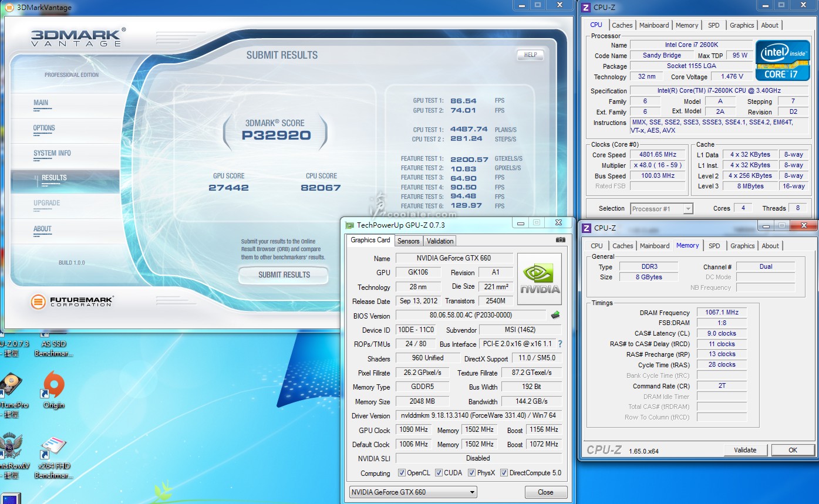Click the TechPowerUp GPU-Z title bar icon
819x504 pixels.
(x=350, y=225)
